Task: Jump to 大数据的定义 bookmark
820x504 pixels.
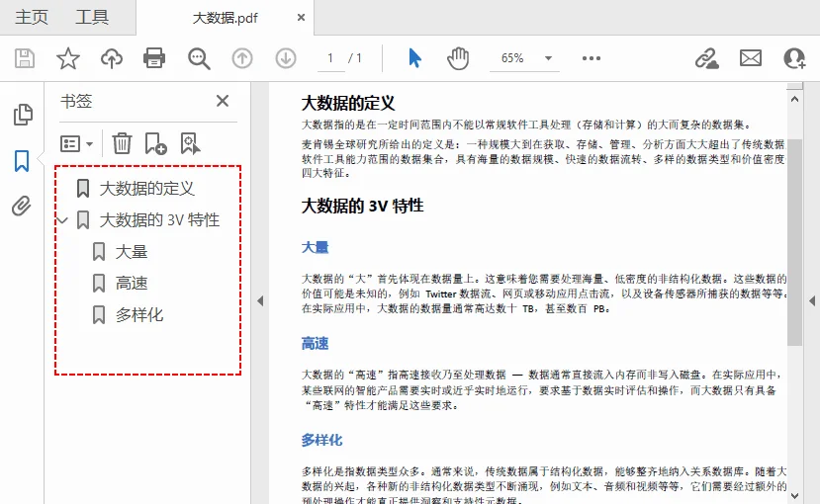Action: [147, 189]
